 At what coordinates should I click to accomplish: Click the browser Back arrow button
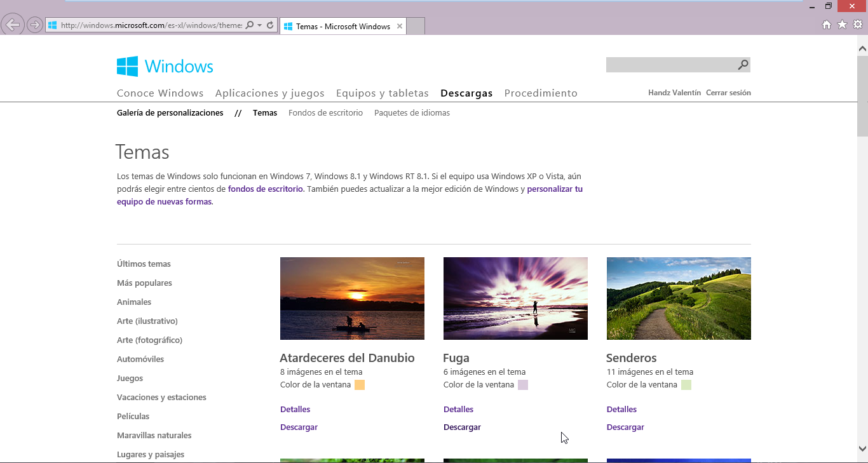12,25
